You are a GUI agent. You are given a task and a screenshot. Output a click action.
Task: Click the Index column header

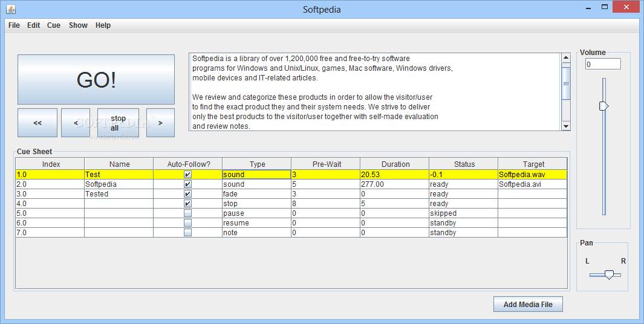51,164
